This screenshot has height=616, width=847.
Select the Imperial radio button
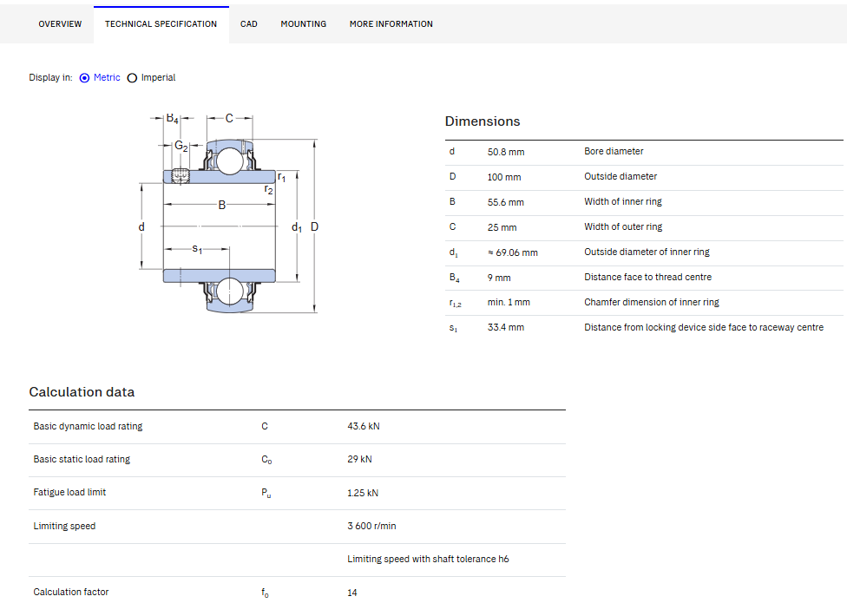tap(132, 78)
